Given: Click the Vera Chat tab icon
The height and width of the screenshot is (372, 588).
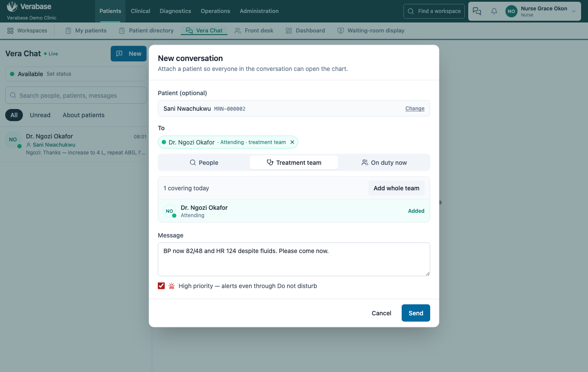Looking at the screenshot, I should 189,31.
